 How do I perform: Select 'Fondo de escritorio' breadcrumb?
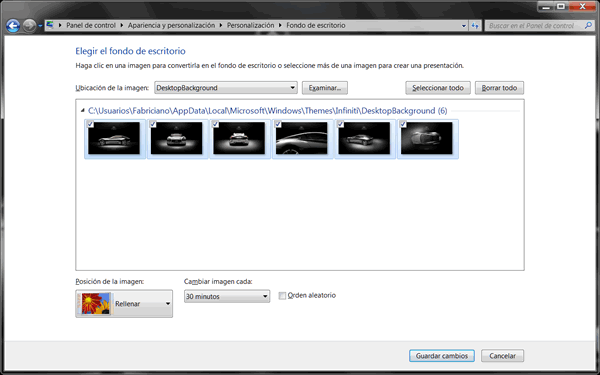pos(316,25)
